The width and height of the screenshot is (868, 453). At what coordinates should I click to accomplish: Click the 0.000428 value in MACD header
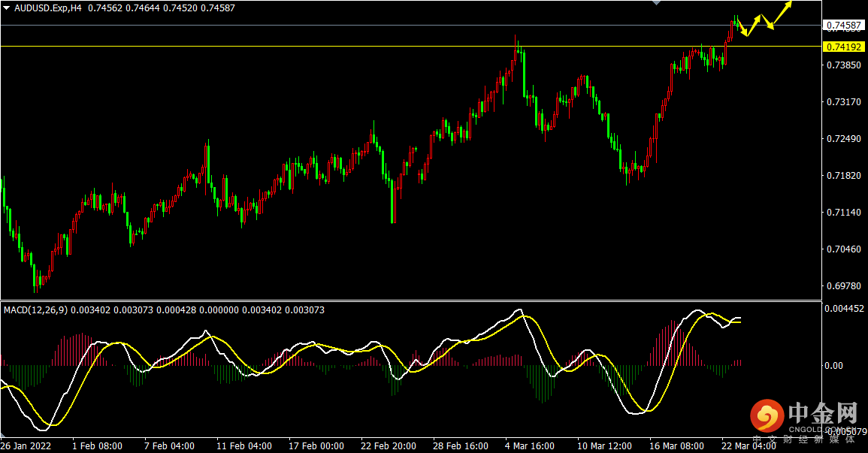(176, 310)
